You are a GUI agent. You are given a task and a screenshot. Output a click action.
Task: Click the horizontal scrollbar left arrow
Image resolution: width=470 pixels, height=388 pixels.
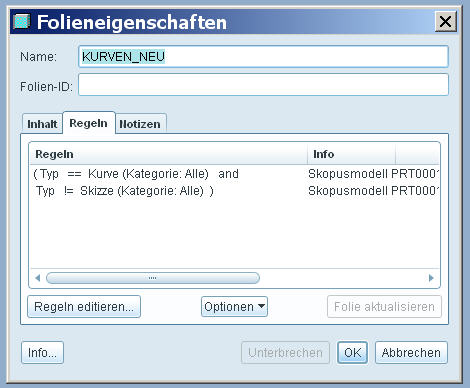[x=38, y=278]
